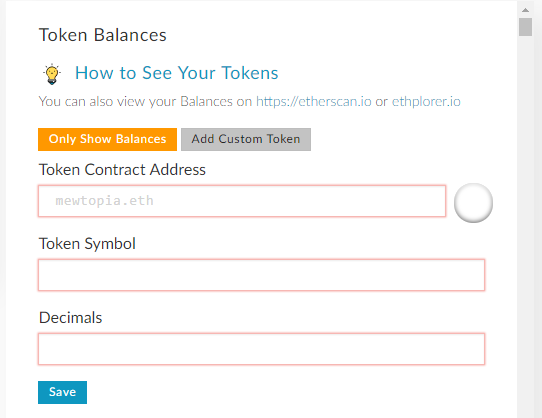Focus the Token Symbol input field

[x=261, y=275]
